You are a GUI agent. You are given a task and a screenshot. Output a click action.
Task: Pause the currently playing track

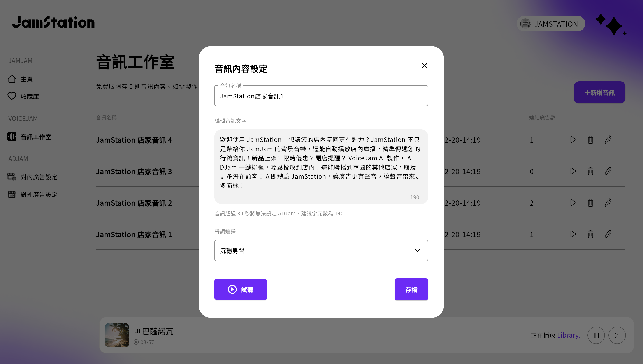[x=596, y=335]
